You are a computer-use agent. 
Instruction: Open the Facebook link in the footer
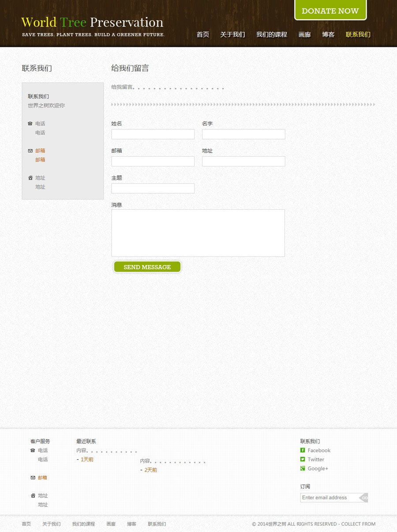[x=319, y=450]
